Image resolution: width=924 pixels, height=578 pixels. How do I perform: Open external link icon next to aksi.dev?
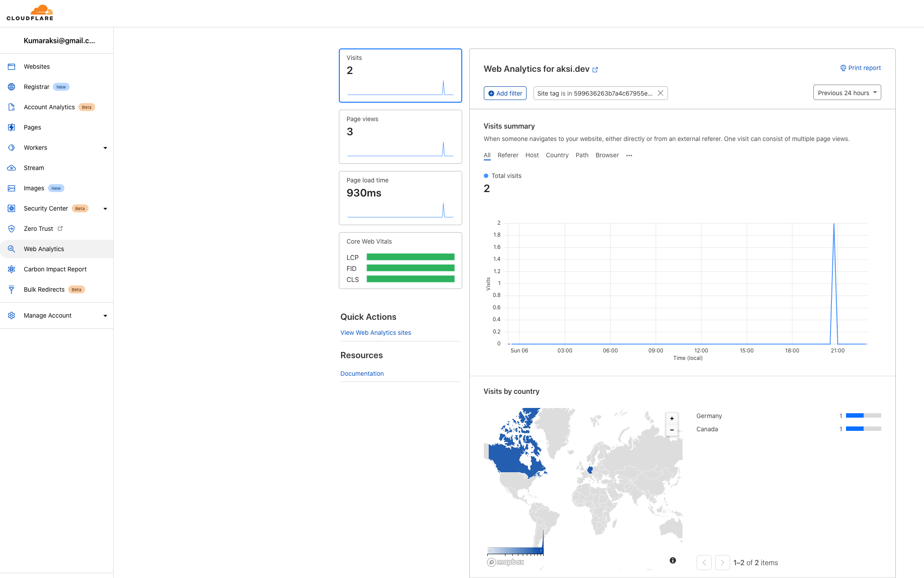pos(595,70)
